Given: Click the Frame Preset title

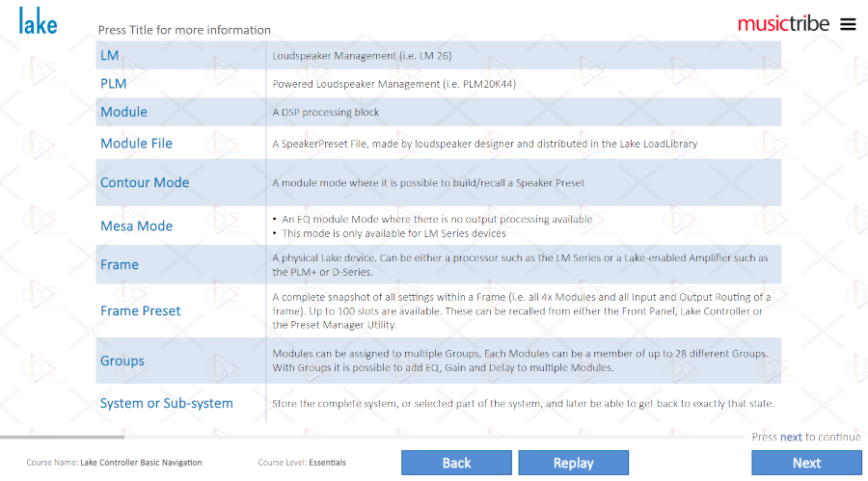Looking at the screenshot, I should (140, 310).
